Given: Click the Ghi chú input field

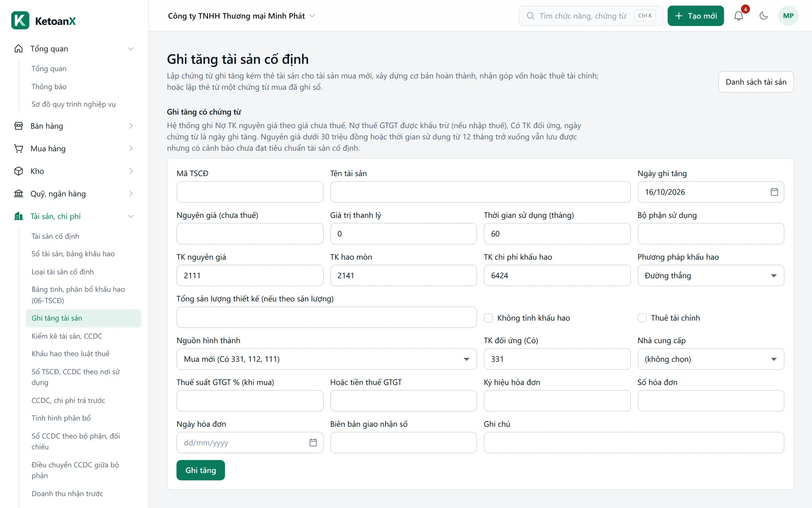Looking at the screenshot, I should click(634, 442).
